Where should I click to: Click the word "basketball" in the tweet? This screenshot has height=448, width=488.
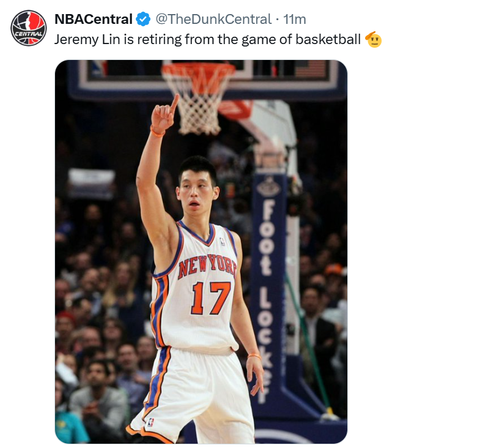328,40
